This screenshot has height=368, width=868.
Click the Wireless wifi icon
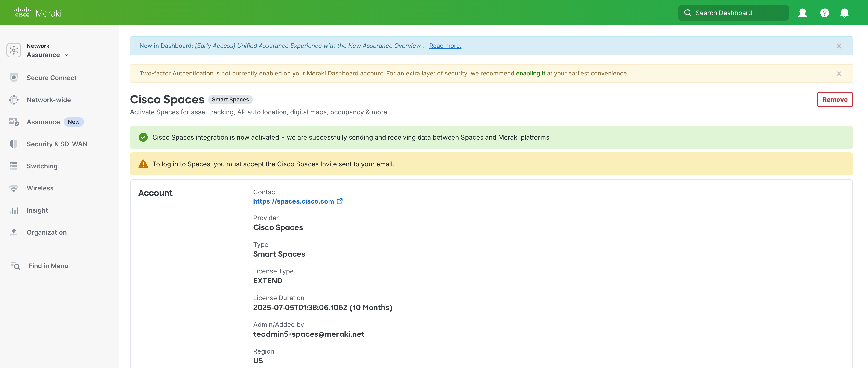pyautogui.click(x=14, y=188)
